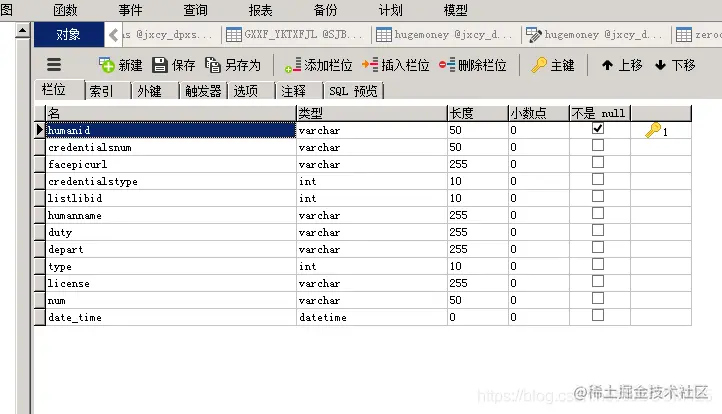Viewport: 722px width, 414px height.
Task: Click the length cell 50 for num
Action: [477, 300]
